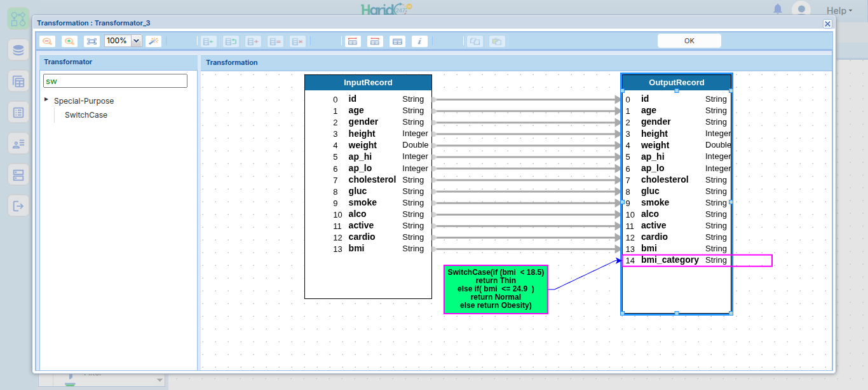Click the user list sidebar icon

(x=18, y=144)
